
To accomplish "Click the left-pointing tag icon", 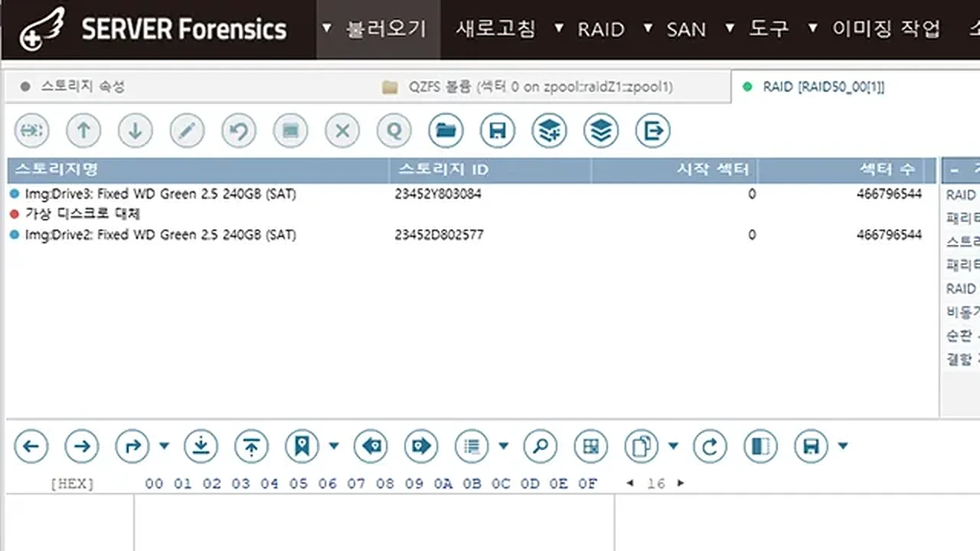I will pos(371,446).
